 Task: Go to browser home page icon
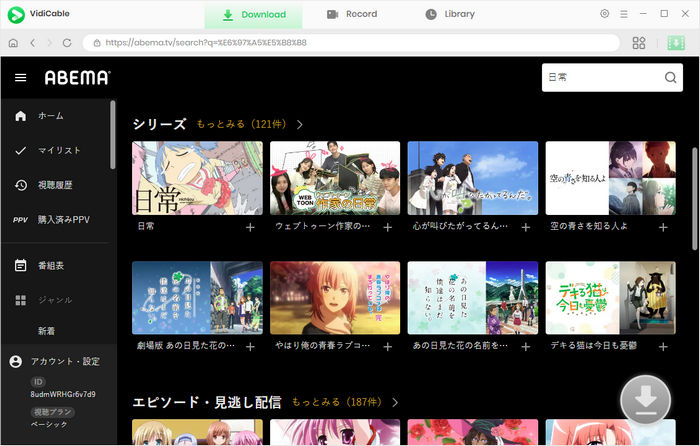(13, 43)
